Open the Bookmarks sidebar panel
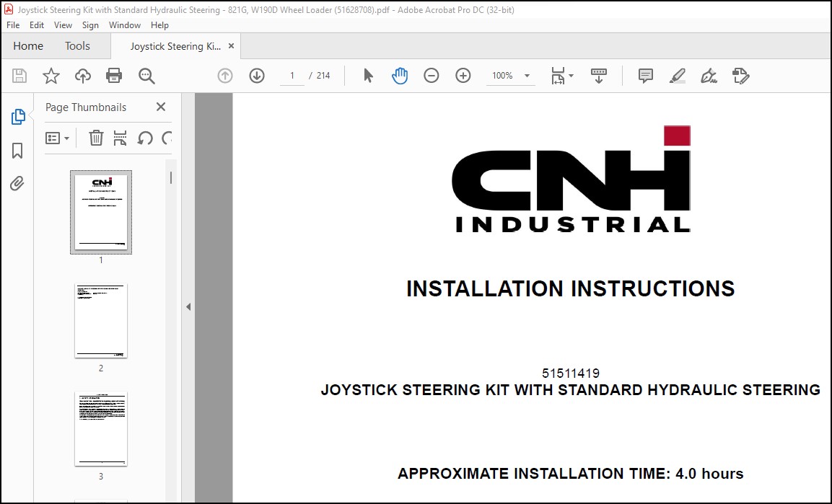Image resolution: width=832 pixels, height=504 pixels. (17, 151)
